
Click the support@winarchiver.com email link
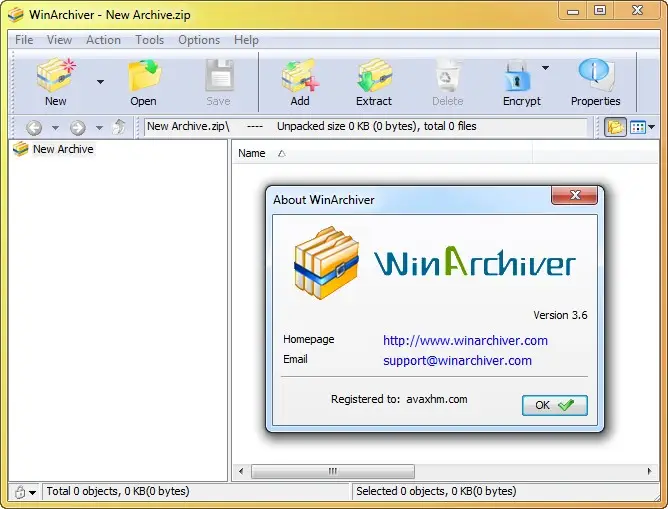click(x=457, y=361)
